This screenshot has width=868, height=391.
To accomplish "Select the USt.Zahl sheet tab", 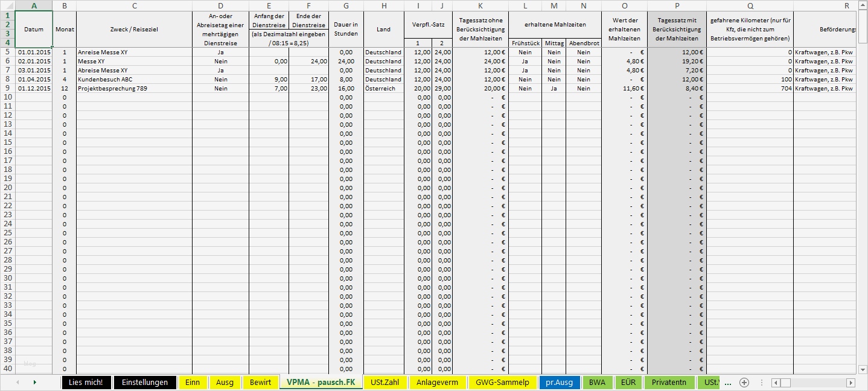I will (x=384, y=382).
